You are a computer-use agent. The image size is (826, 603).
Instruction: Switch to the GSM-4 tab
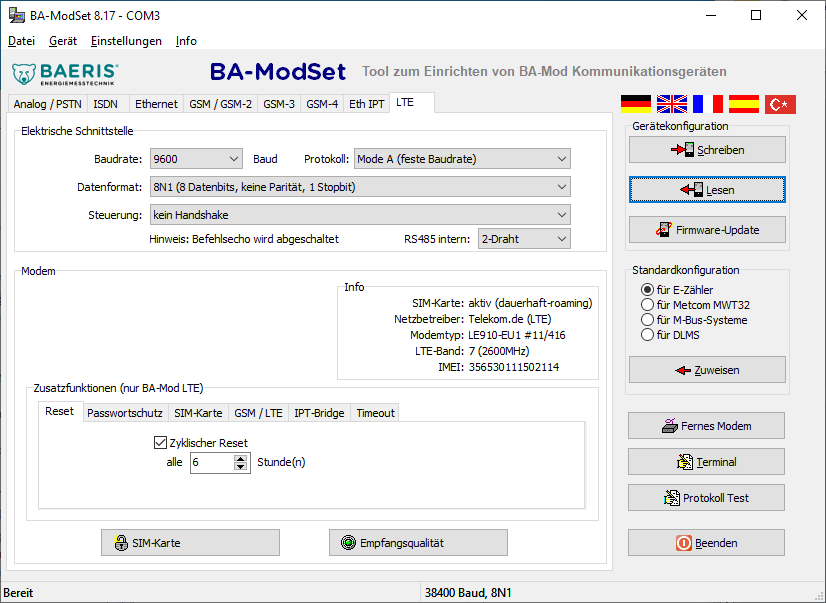point(322,104)
